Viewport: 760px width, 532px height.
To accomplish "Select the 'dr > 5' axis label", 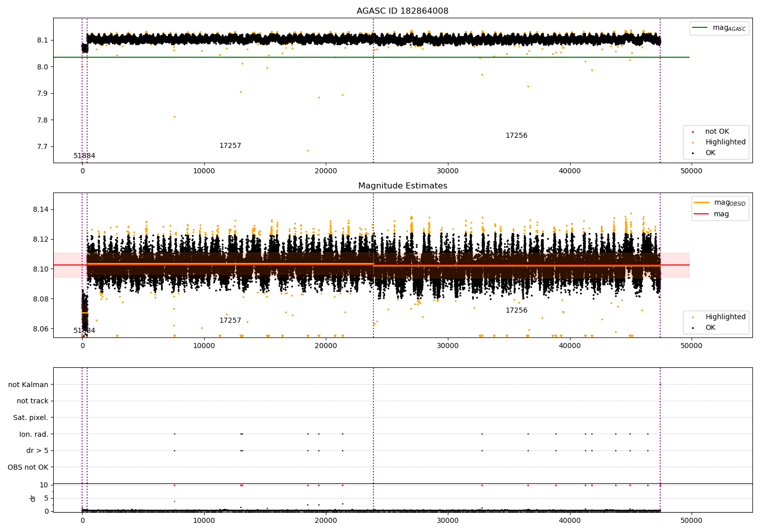I will tap(37, 450).
